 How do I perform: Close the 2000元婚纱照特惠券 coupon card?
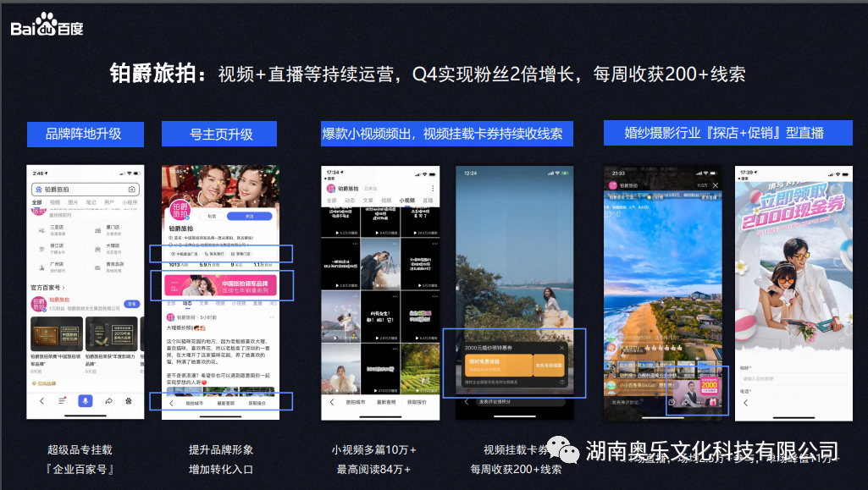click(x=562, y=348)
